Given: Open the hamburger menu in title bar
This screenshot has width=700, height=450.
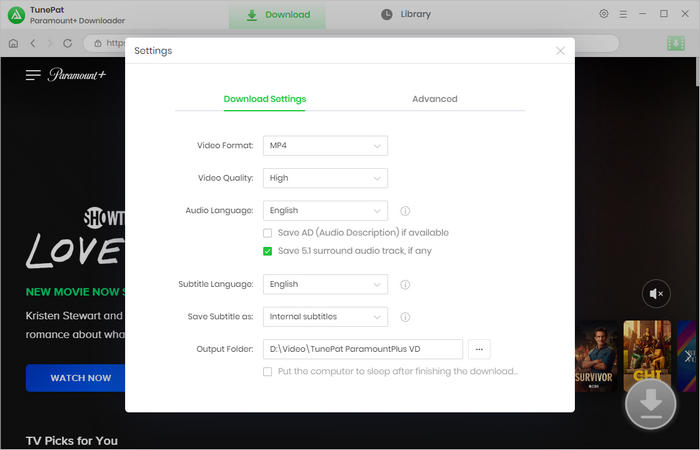Looking at the screenshot, I should (x=623, y=14).
